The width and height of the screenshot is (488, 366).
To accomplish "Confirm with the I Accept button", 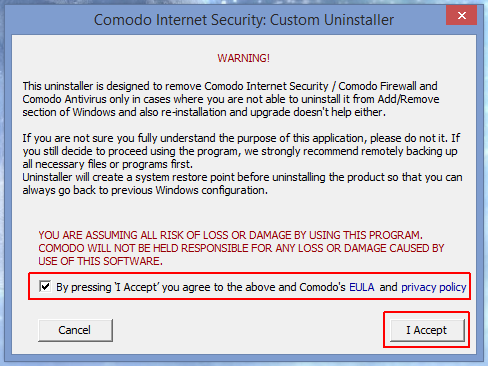I will coord(427,330).
